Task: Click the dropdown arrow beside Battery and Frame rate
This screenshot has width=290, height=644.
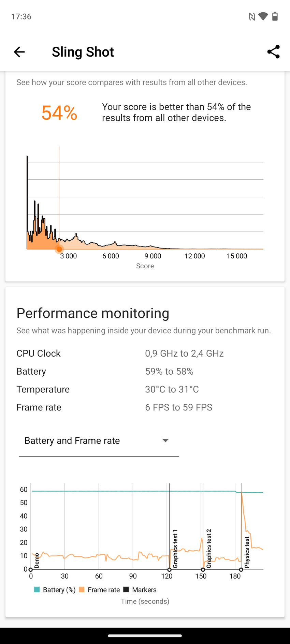Action: (x=165, y=440)
